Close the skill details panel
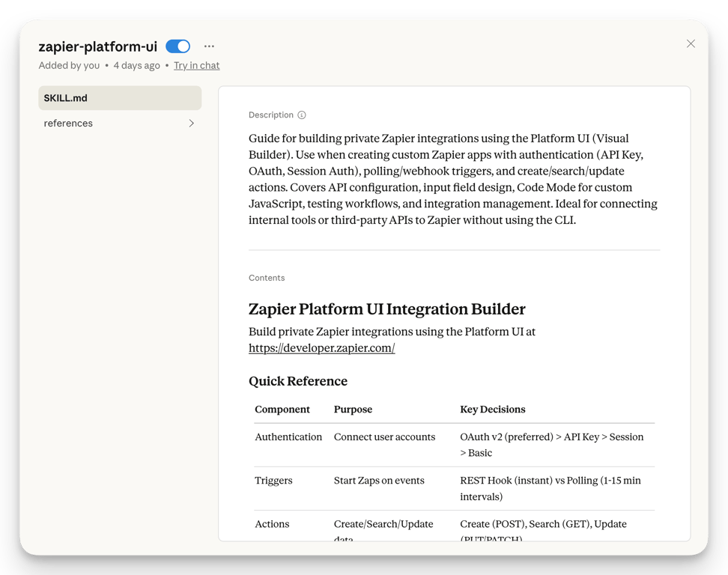 click(691, 43)
